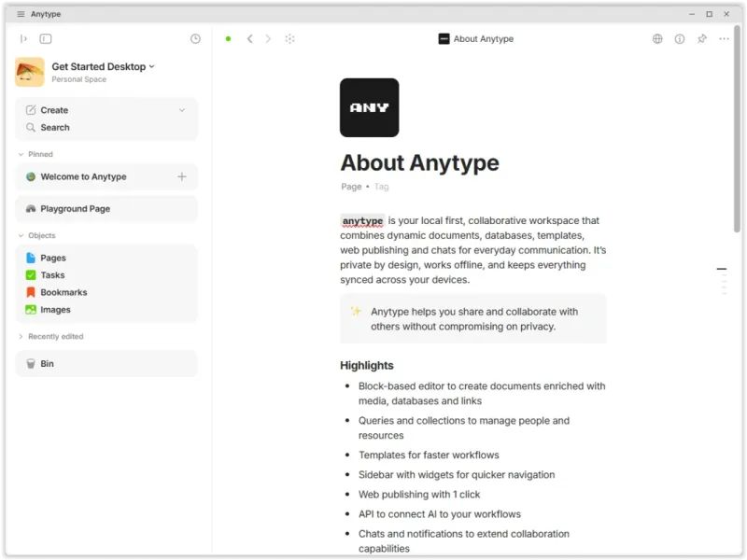Click the Queries and collections bullet text

pos(464,427)
